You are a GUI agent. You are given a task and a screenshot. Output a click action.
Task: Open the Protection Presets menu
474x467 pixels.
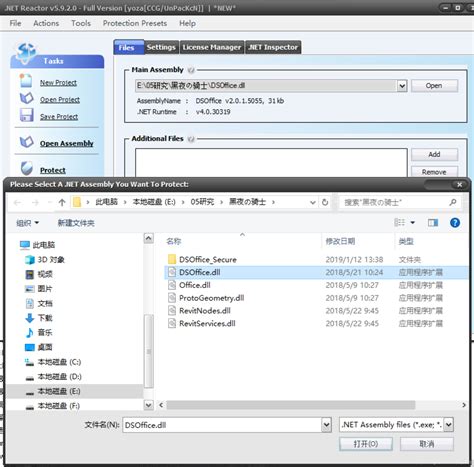pos(135,23)
